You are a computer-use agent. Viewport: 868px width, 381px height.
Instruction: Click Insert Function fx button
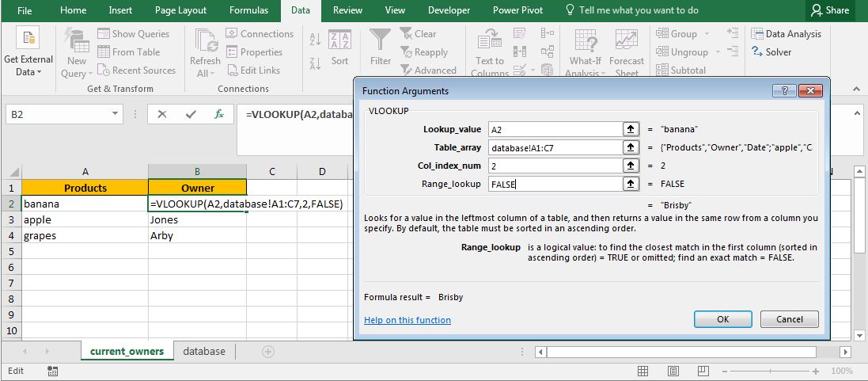[x=219, y=114]
